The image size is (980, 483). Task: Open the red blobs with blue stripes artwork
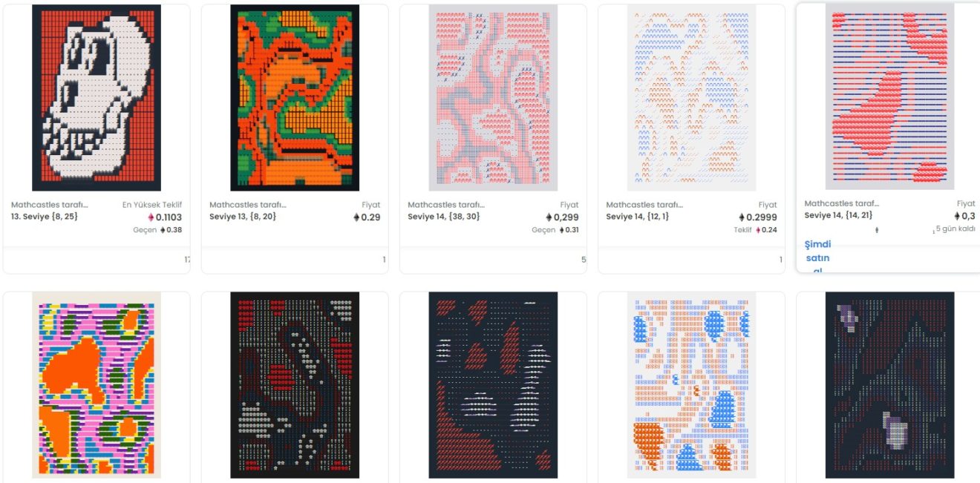tap(889, 96)
